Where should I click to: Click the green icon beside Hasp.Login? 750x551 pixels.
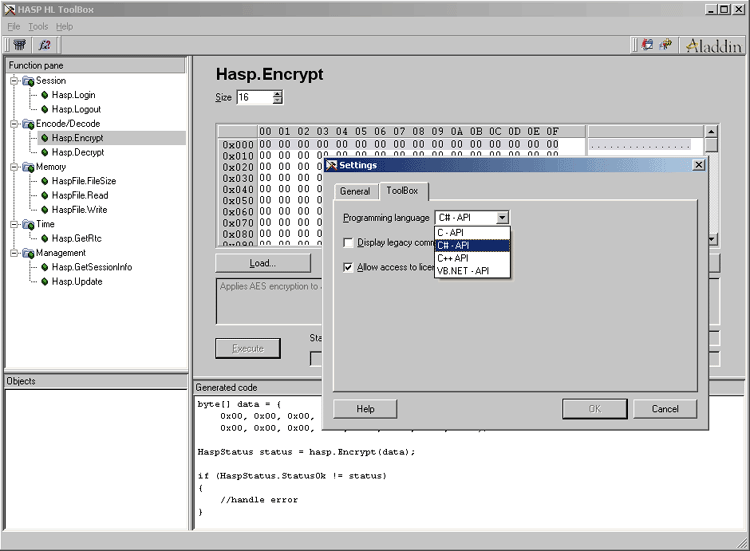(x=44, y=95)
